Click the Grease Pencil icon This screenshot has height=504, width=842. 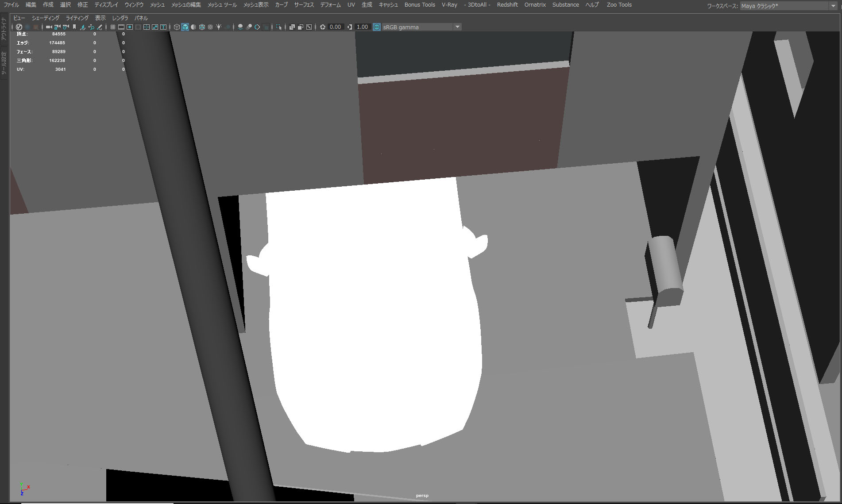pyautogui.click(x=100, y=27)
